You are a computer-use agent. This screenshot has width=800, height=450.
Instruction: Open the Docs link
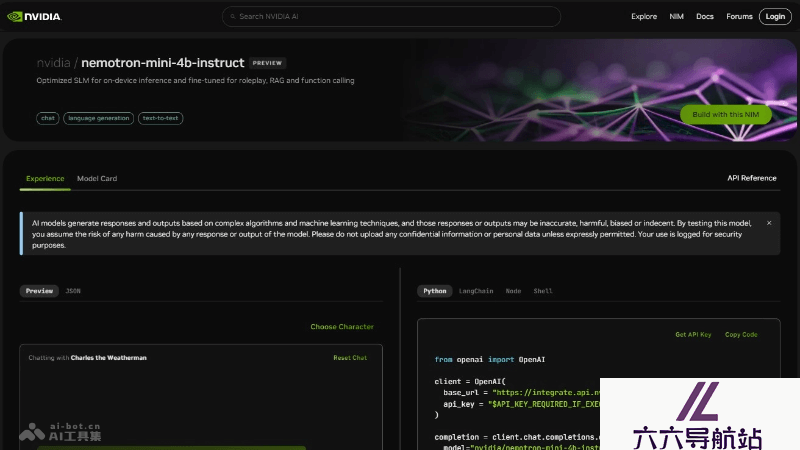click(705, 16)
